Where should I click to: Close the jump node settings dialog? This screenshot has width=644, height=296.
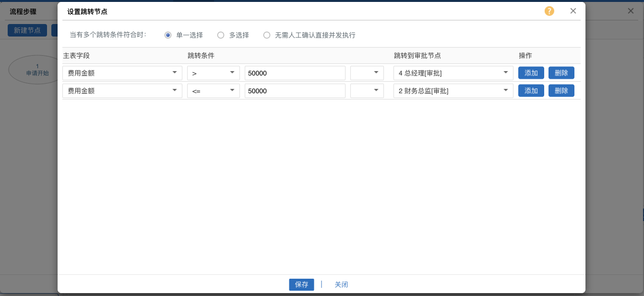pyautogui.click(x=573, y=11)
